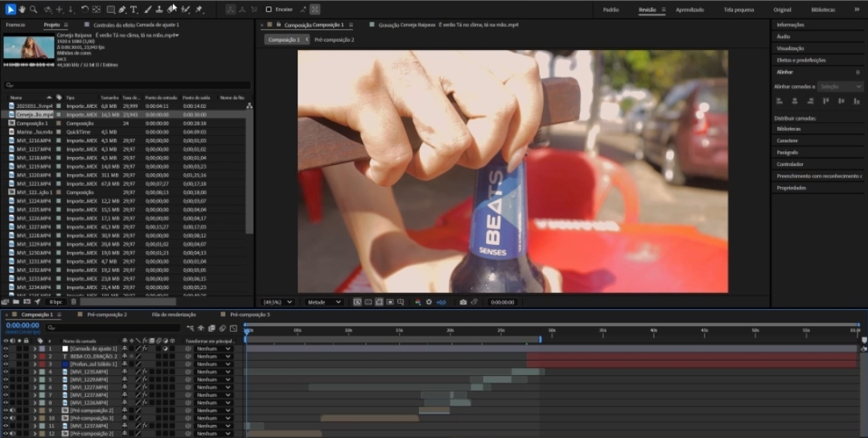Select the Rectangle shape tool
The width and height of the screenshot is (868, 438).
tap(110, 10)
